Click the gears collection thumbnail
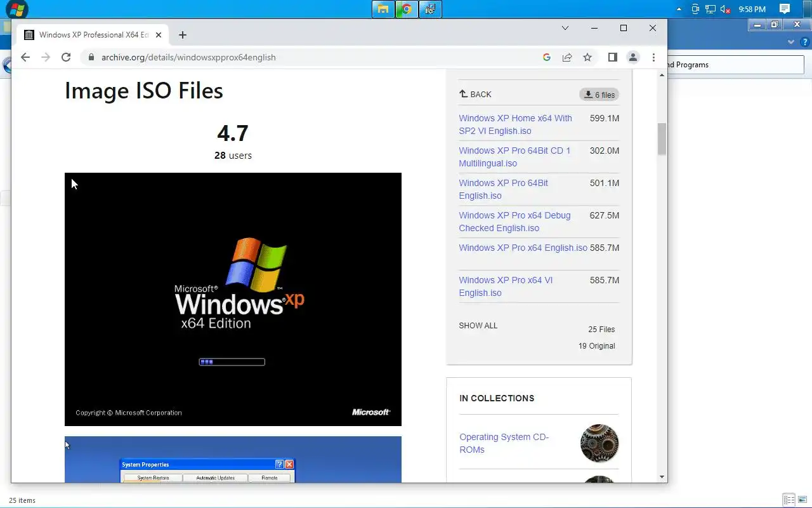 point(599,443)
